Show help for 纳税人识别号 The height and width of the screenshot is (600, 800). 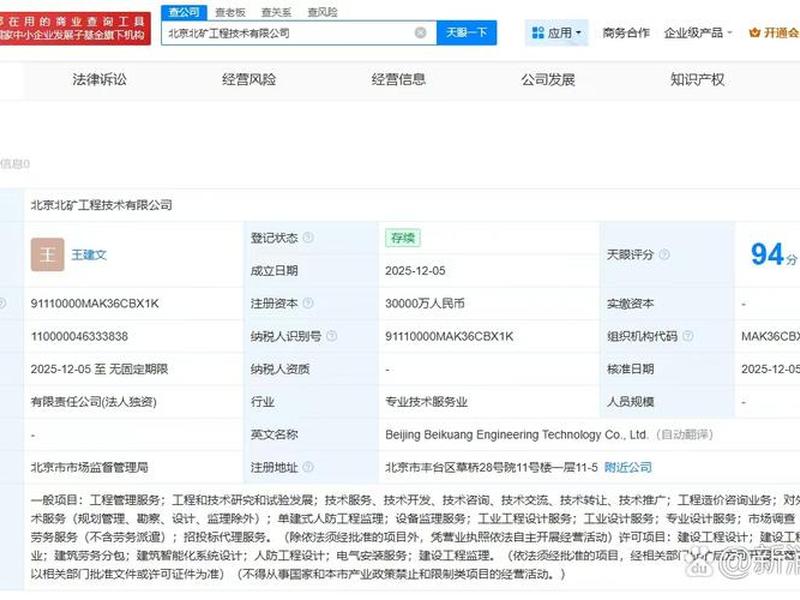click(x=332, y=336)
